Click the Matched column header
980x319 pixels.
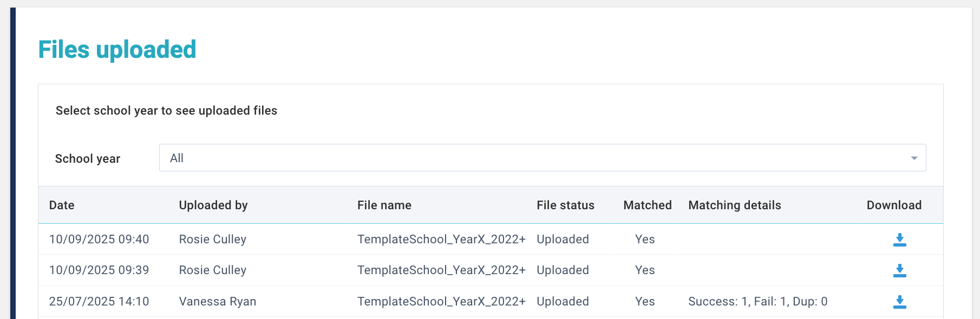pyautogui.click(x=647, y=205)
